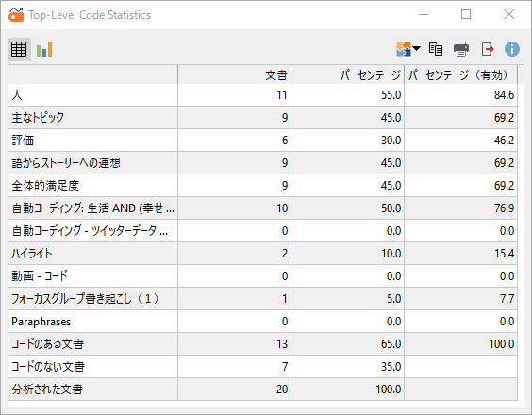Click the コードのある文書 row
The height and width of the screenshot is (415, 532).
click(x=262, y=344)
